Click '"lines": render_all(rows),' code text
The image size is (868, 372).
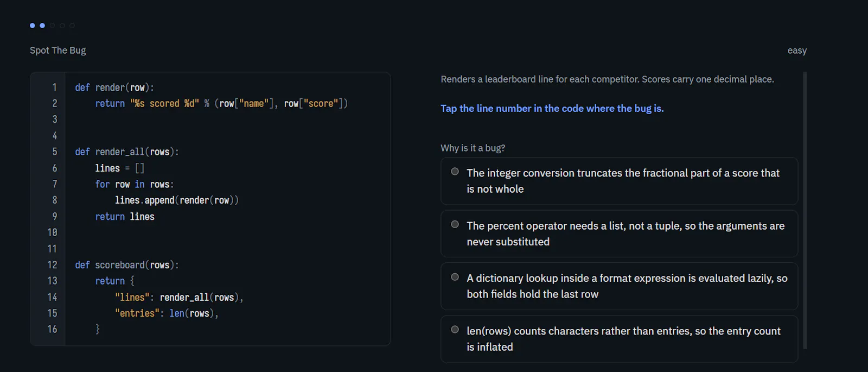pos(179,297)
